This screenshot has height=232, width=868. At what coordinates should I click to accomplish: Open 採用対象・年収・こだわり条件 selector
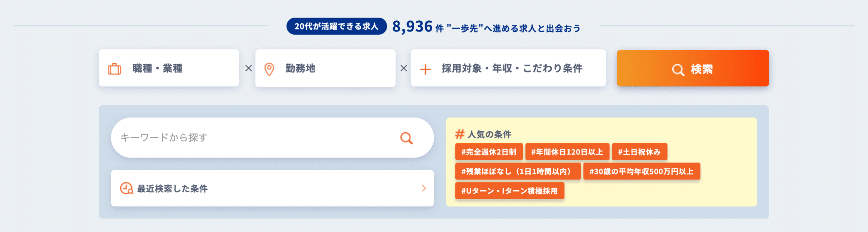[508, 68]
